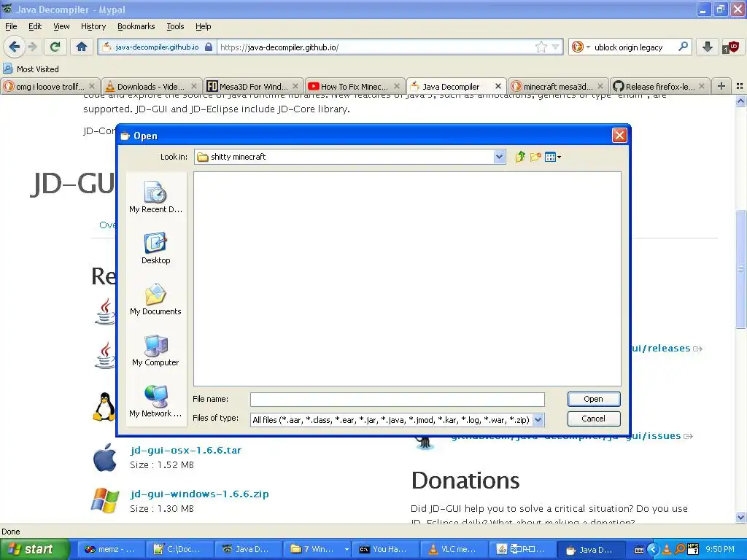Click the Cancel button in dialog

point(594,419)
